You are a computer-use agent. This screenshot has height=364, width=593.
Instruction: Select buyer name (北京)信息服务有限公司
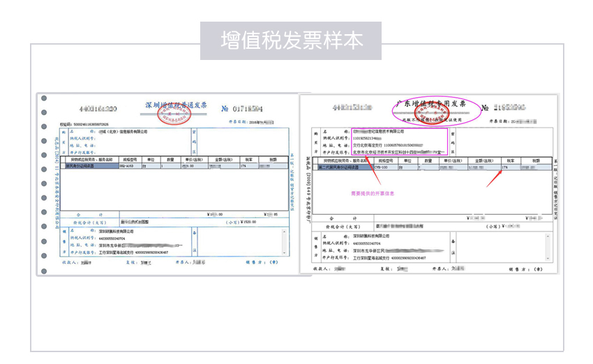click(123, 132)
